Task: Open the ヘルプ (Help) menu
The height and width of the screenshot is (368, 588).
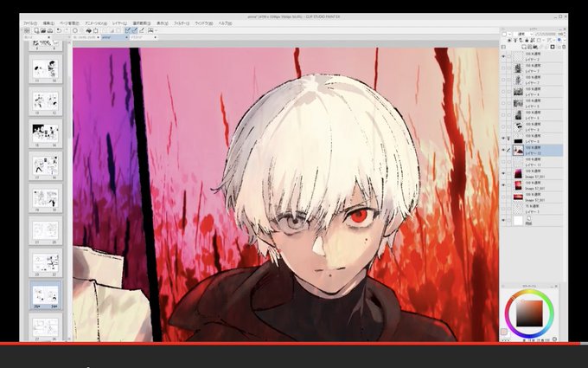Action: (225, 23)
